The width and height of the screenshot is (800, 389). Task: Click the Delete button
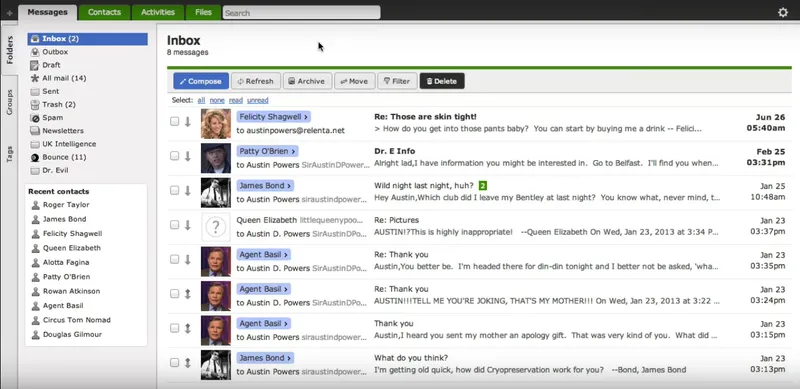[442, 81]
